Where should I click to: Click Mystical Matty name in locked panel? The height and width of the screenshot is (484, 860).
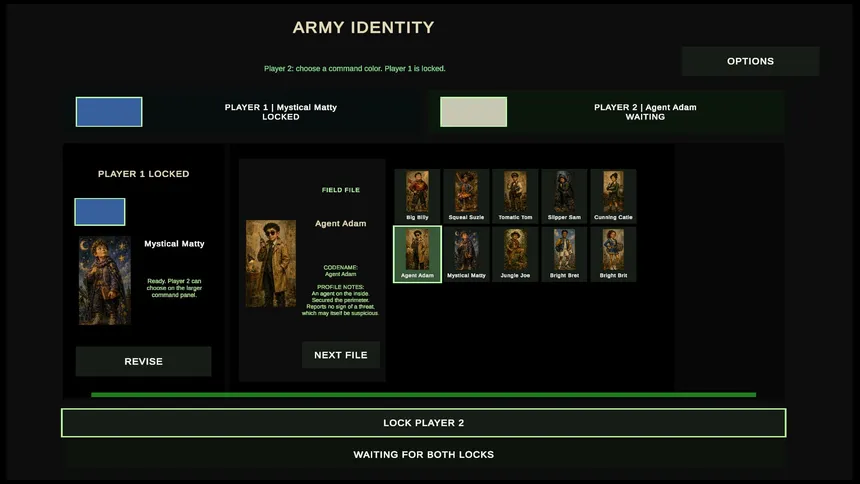coord(174,244)
